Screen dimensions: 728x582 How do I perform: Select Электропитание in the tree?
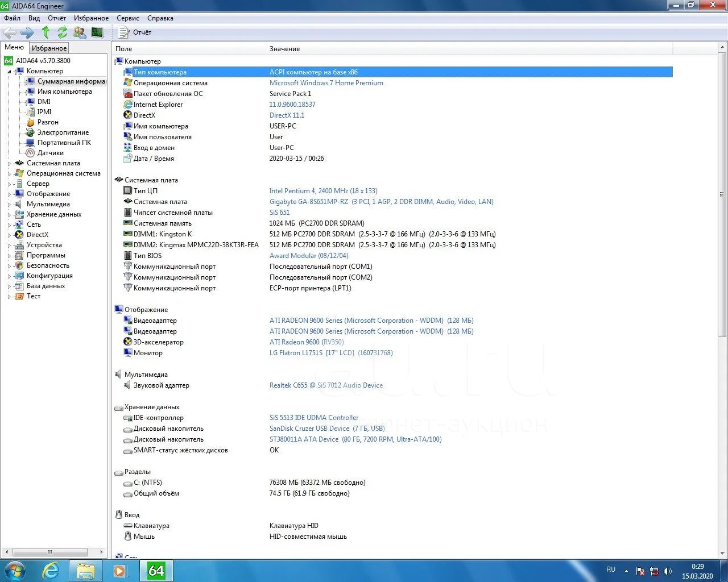[63, 132]
